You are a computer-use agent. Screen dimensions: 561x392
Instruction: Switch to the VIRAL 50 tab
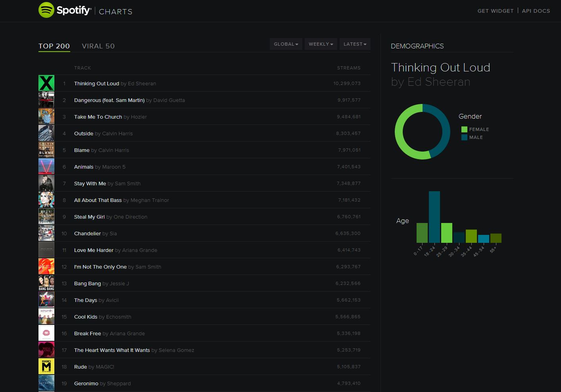point(98,46)
